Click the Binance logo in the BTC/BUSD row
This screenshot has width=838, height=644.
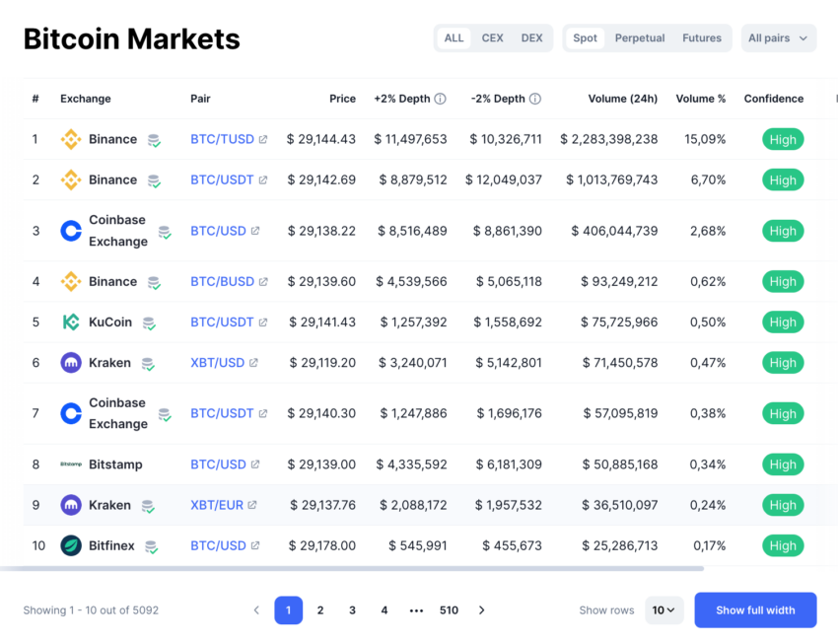tap(71, 282)
